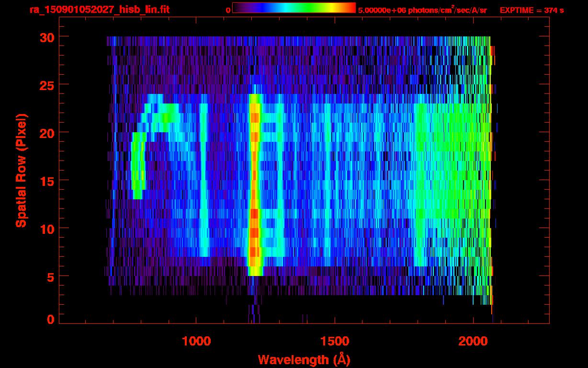Screen dimensions: 588x368
Task: Click the 1000 wavelength tick label
Action: click(196, 341)
